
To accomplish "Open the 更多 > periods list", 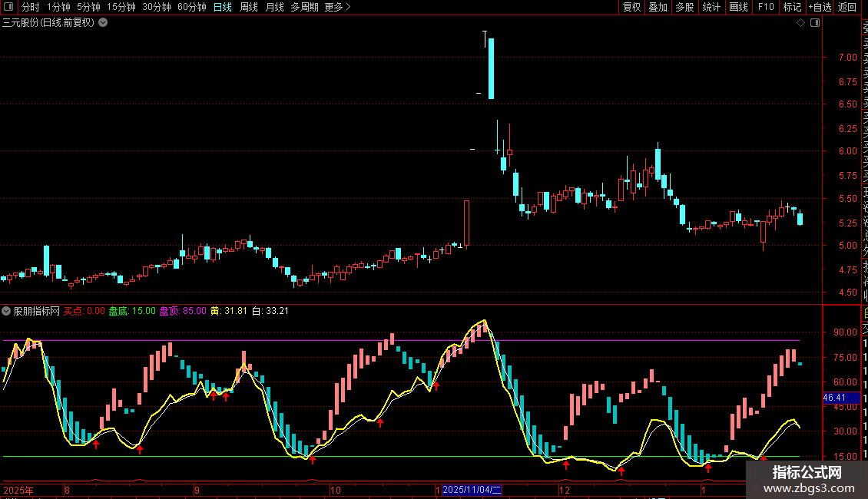I will point(337,7).
